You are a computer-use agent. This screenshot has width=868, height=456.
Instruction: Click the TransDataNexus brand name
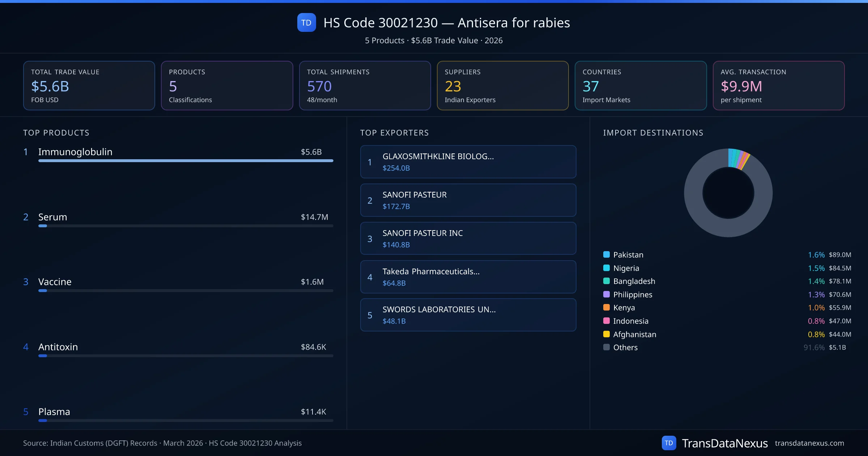[724, 443]
